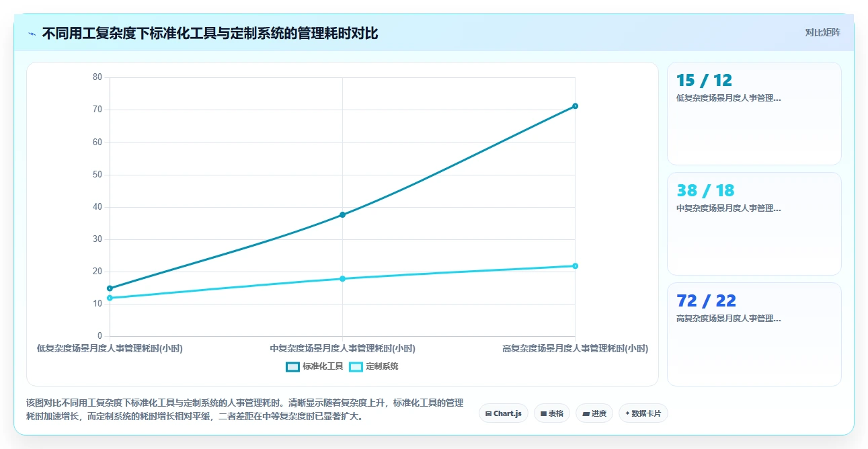Click the 中复杂度场景月度人事管理… card subtitle
Viewport: 868px width, 449px height.
coord(729,208)
